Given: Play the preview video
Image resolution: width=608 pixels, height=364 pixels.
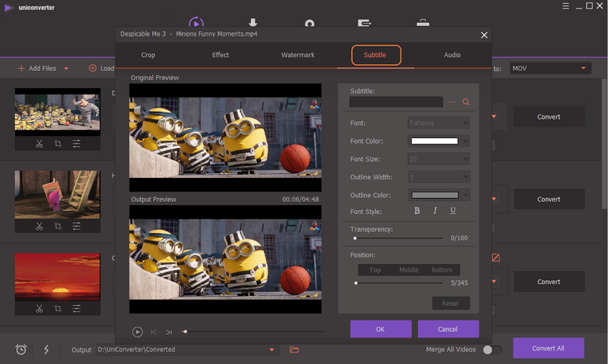Looking at the screenshot, I should (x=137, y=332).
